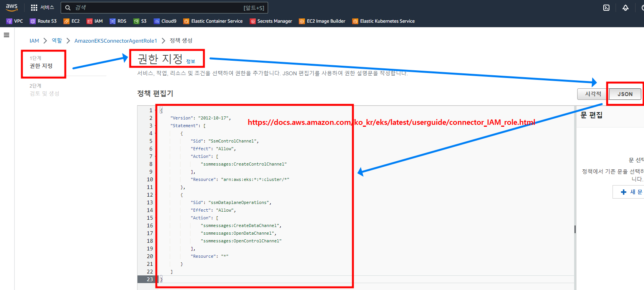
Task: Launch CloudShell from the top bar
Action: point(606,8)
